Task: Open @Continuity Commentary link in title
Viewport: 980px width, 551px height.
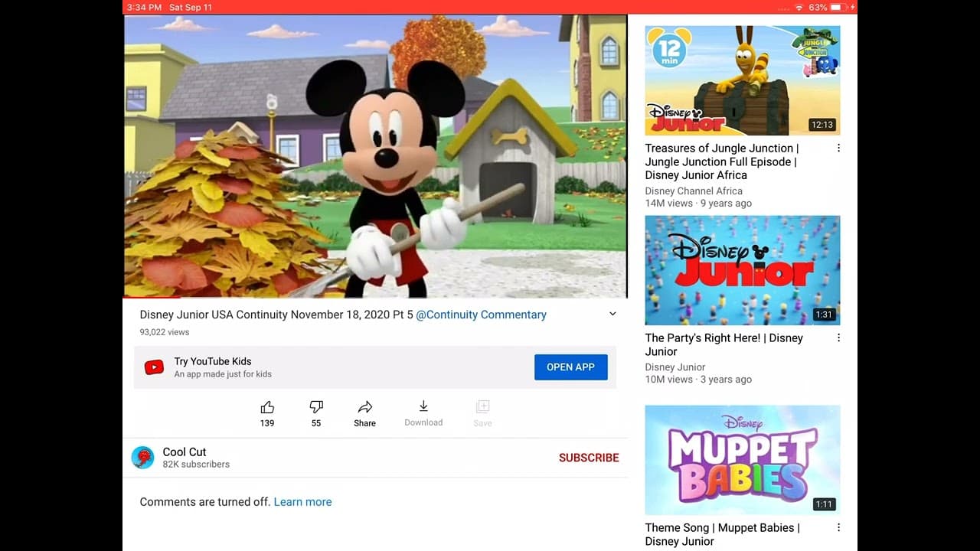Action: click(x=481, y=315)
